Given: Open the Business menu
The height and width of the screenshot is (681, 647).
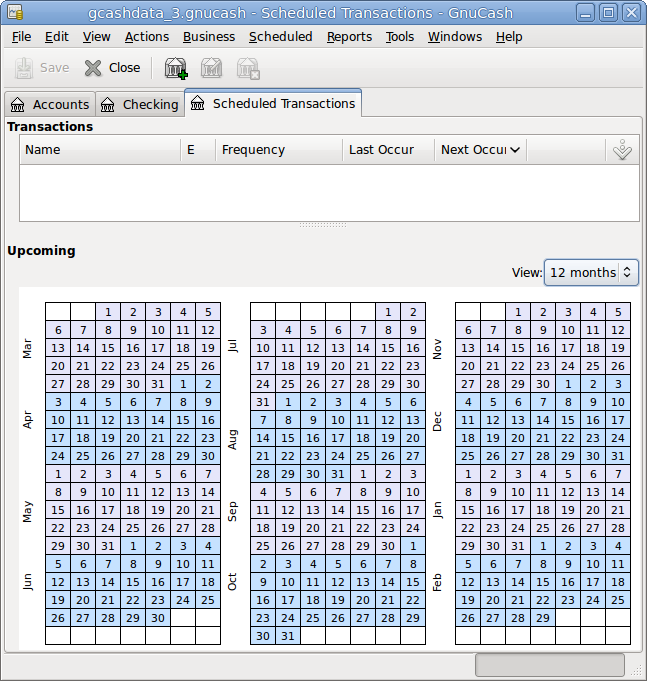Looking at the screenshot, I should (209, 37).
